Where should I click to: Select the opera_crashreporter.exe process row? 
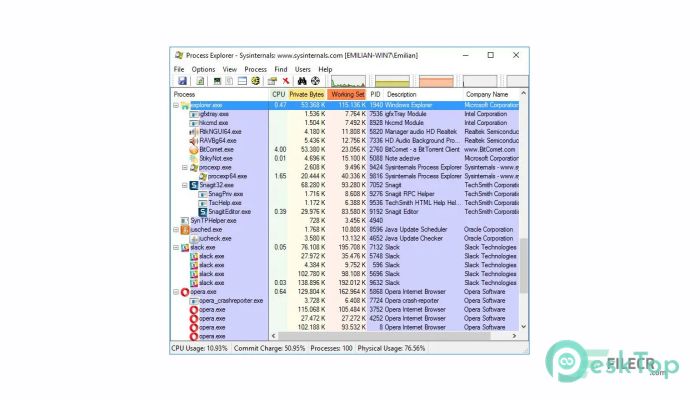coord(345,301)
